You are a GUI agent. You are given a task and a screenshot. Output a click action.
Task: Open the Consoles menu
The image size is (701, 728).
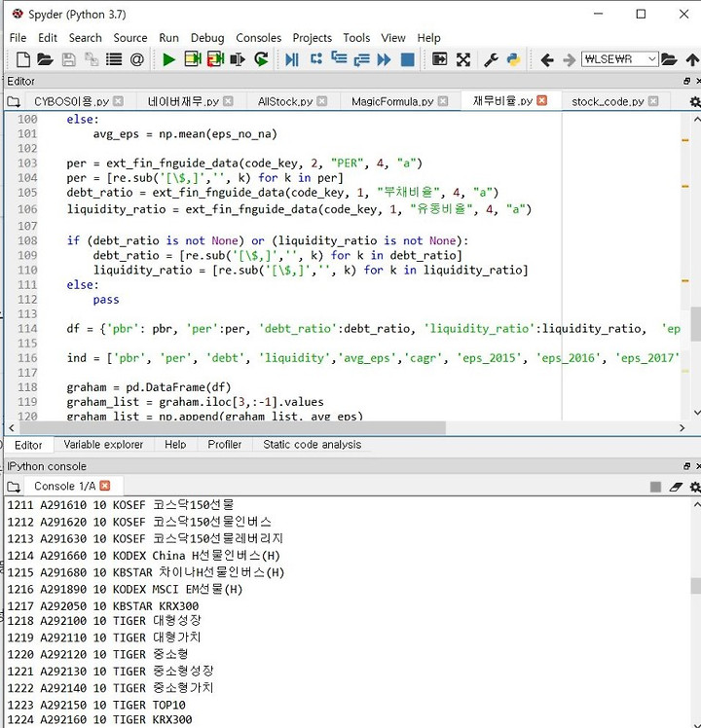(258, 38)
